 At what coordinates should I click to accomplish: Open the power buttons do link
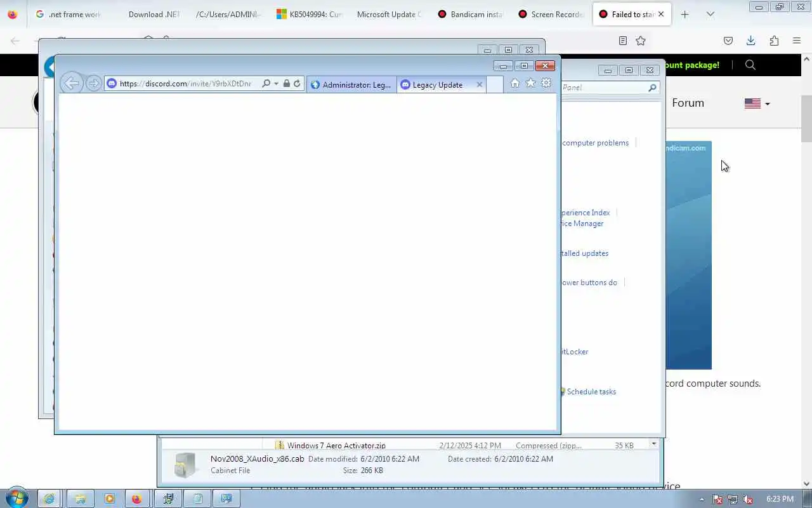pyautogui.click(x=589, y=283)
